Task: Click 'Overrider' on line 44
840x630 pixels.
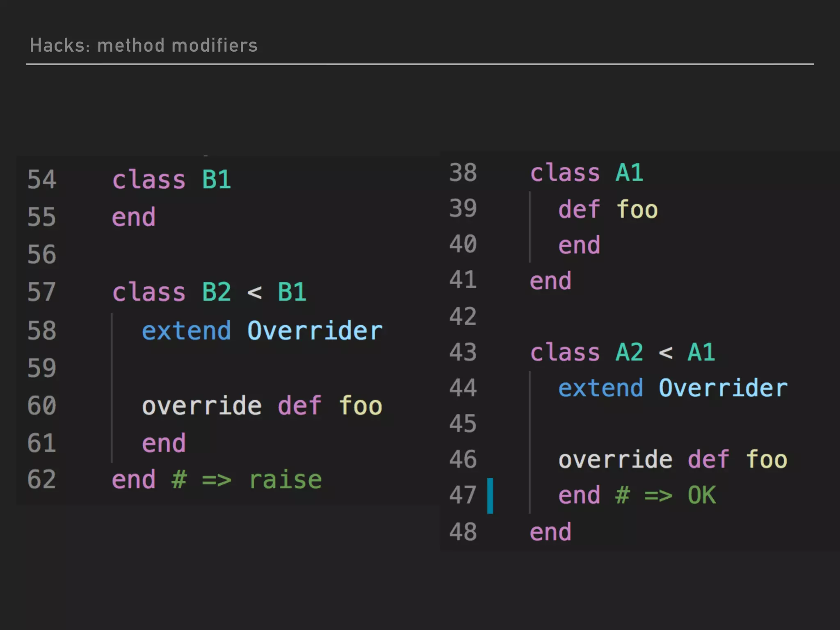Action: coord(723,388)
